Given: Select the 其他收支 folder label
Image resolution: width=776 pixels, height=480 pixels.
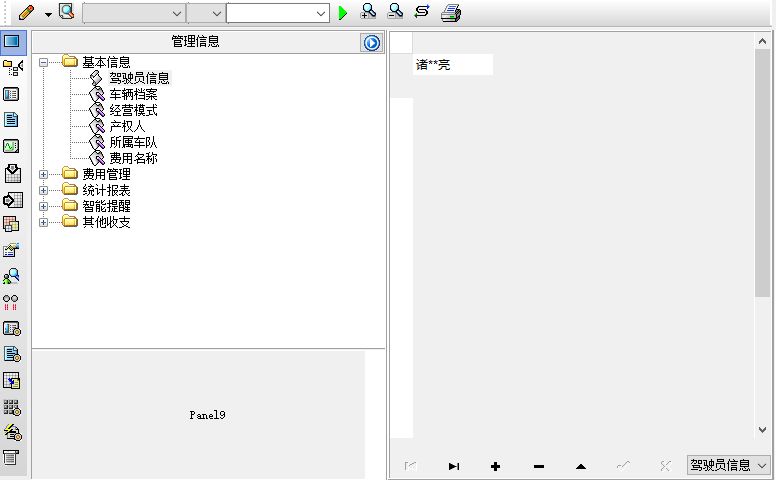Looking at the screenshot, I should tap(106, 222).
